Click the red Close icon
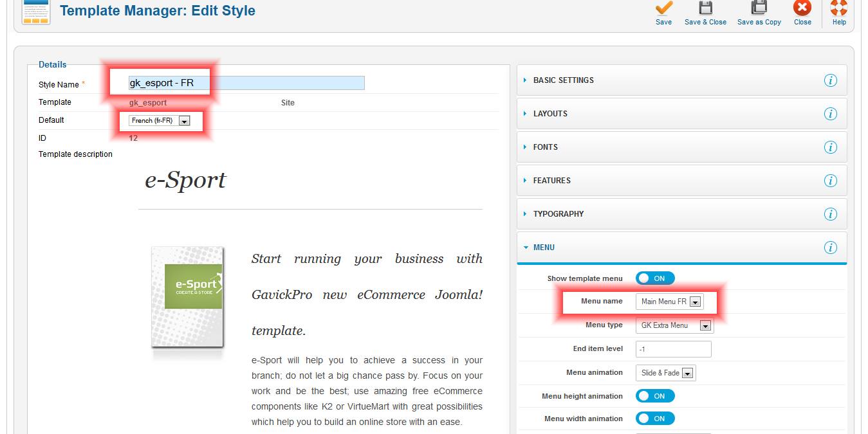The height and width of the screenshot is (434, 868). point(802,8)
